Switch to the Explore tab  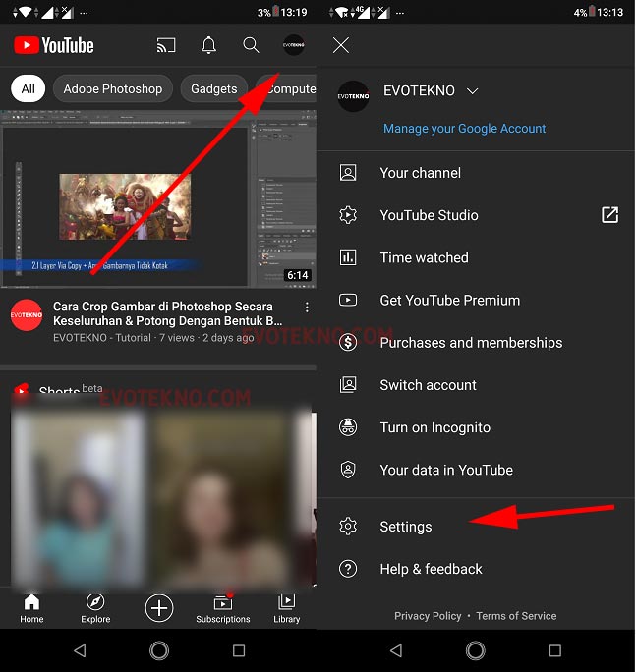point(95,608)
